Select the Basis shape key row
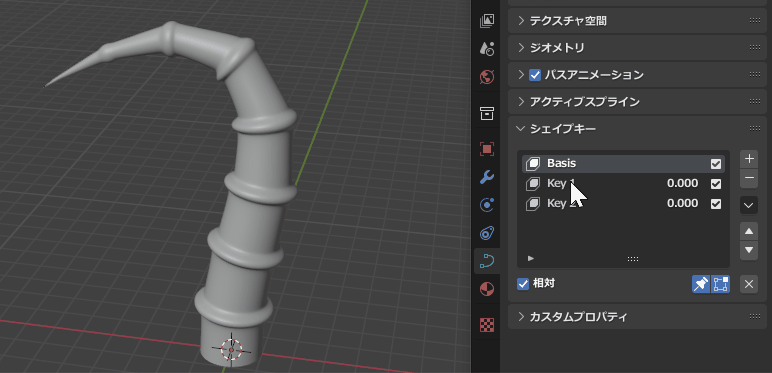The width and height of the screenshot is (772, 373). pyautogui.click(x=623, y=163)
